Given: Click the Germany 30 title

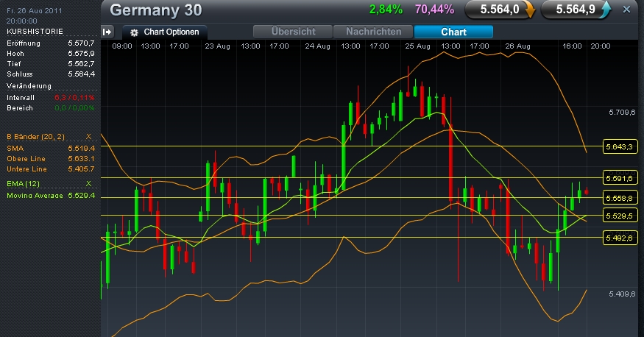Looking at the screenshot, I should click(x=155, y=10).
